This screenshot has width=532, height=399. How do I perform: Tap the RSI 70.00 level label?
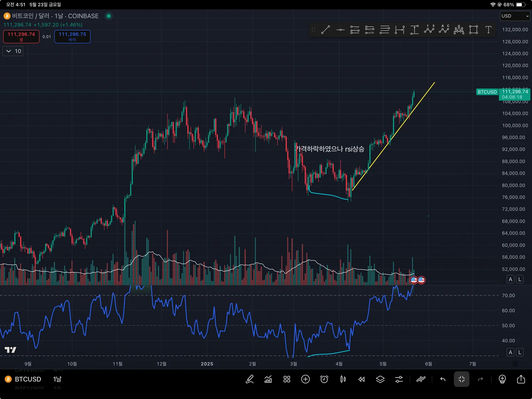point(508,296)
